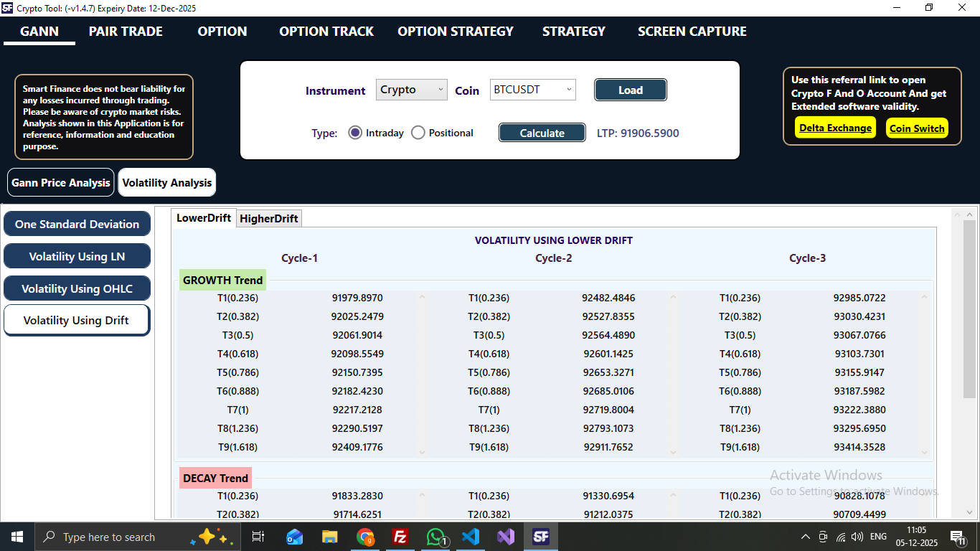
Task: Open the Coin dropdown showing BTCUSDT
Action: 532,90
